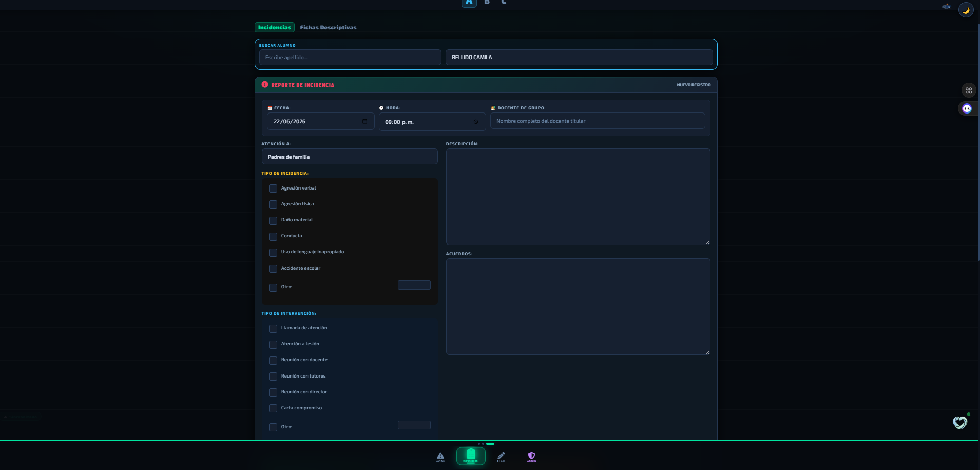Check Conducta checkbox
Screen dimensions: 980x470
(273, 236)
